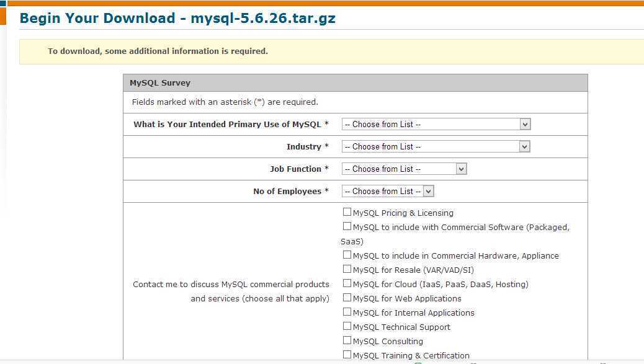Viewport: 644px width, 364px height.
Task: Expand the Industry dropdown list
Action: click(436, 146)
